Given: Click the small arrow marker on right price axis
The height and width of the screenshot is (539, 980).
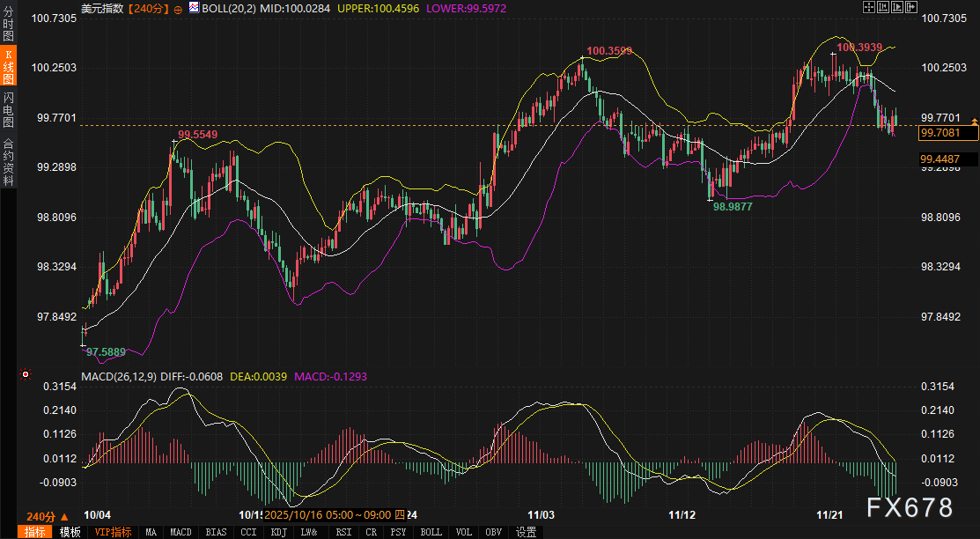Looking at the screenshot, I should pos(974,119).
